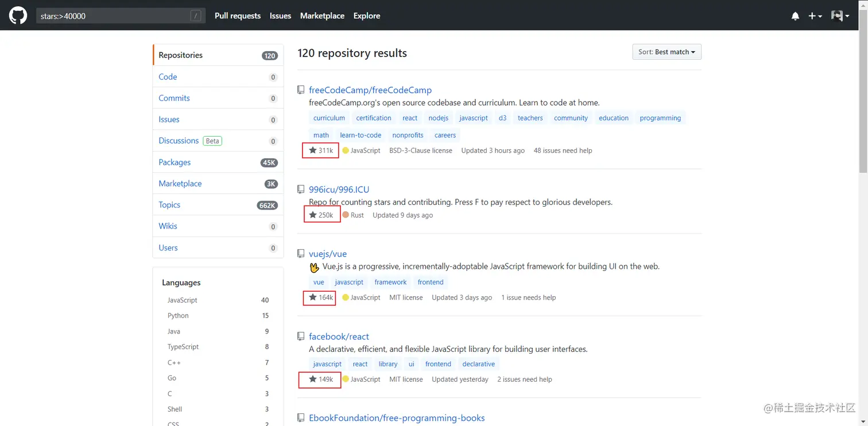The height and width of the screenshot is (426, 868).
Task: Expand the plus create-new menu
Action: pos(815,16)
